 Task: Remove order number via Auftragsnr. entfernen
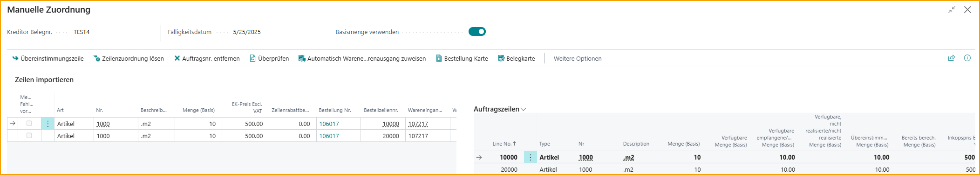207,58
